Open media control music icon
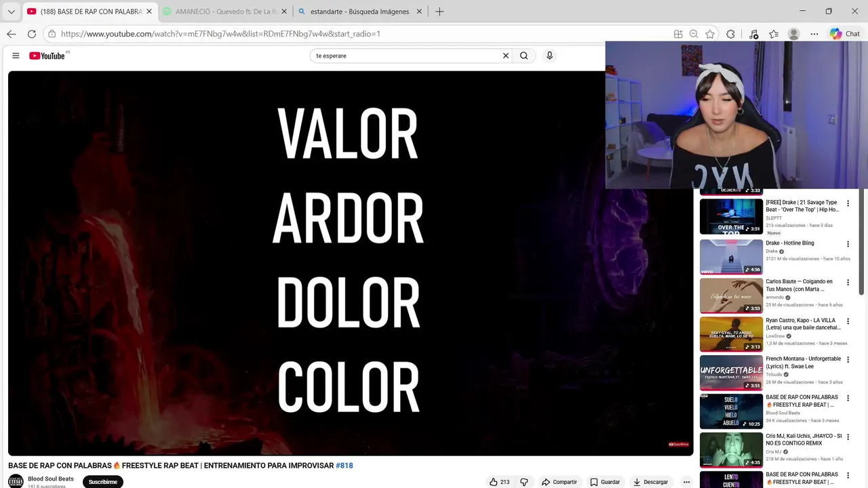The width and height of the screenshot is (868, 488). pos(753,34)
